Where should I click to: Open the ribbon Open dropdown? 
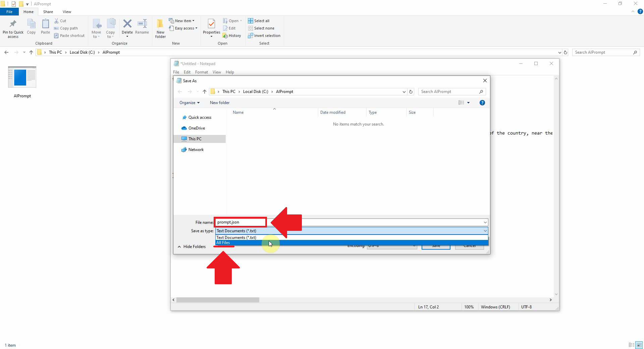[232, 21]
